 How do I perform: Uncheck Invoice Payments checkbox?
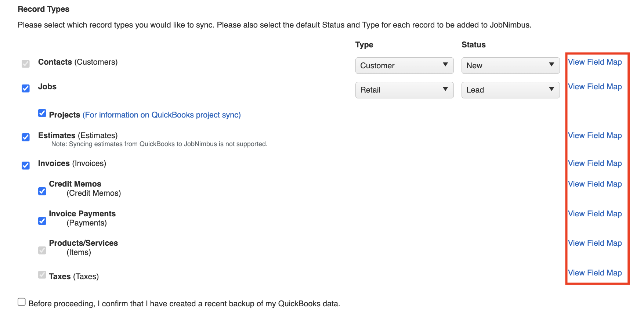(x=42, y=221)
